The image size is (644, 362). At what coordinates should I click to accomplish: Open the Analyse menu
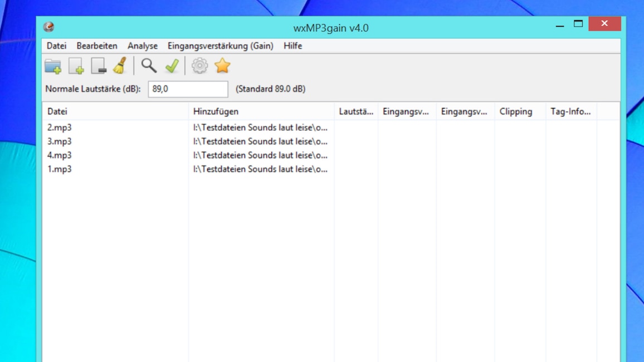(143, 46)
